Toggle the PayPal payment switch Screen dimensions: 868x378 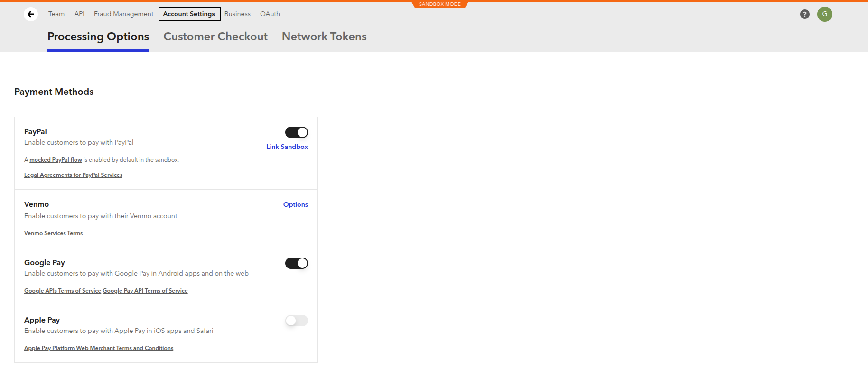click(297, 132)
